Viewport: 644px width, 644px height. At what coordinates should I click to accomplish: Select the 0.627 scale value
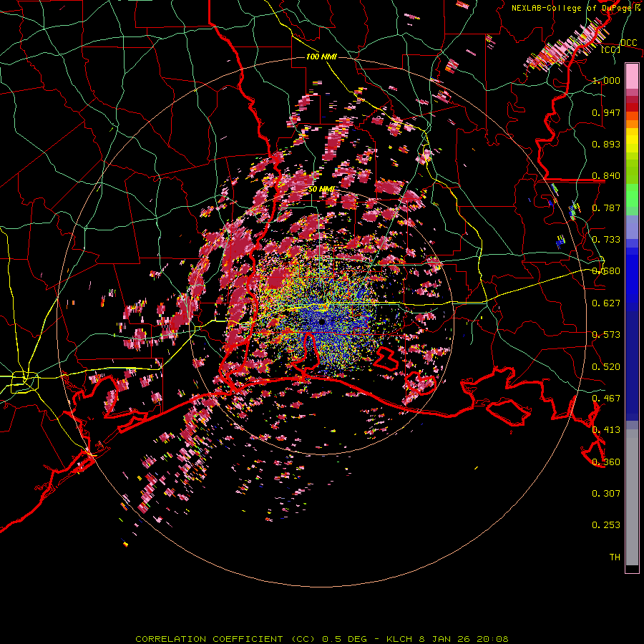click(x=606, y=303)
